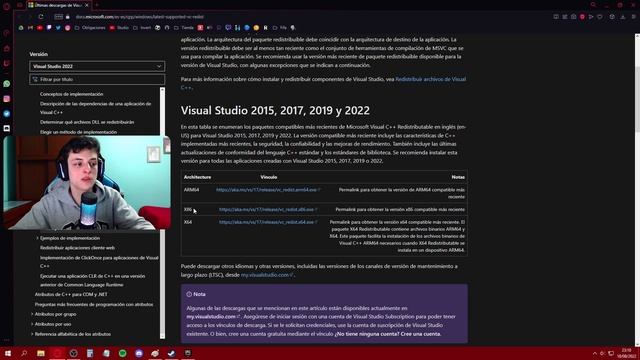The height and width of the screenshot is (360, 640).
Task: Click the taskbar clock and date
Action: (626, 353)
